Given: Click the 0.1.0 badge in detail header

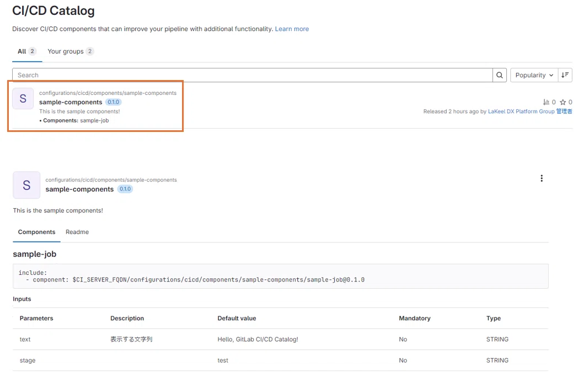Looking at the screenshot, I should point(125,189).
